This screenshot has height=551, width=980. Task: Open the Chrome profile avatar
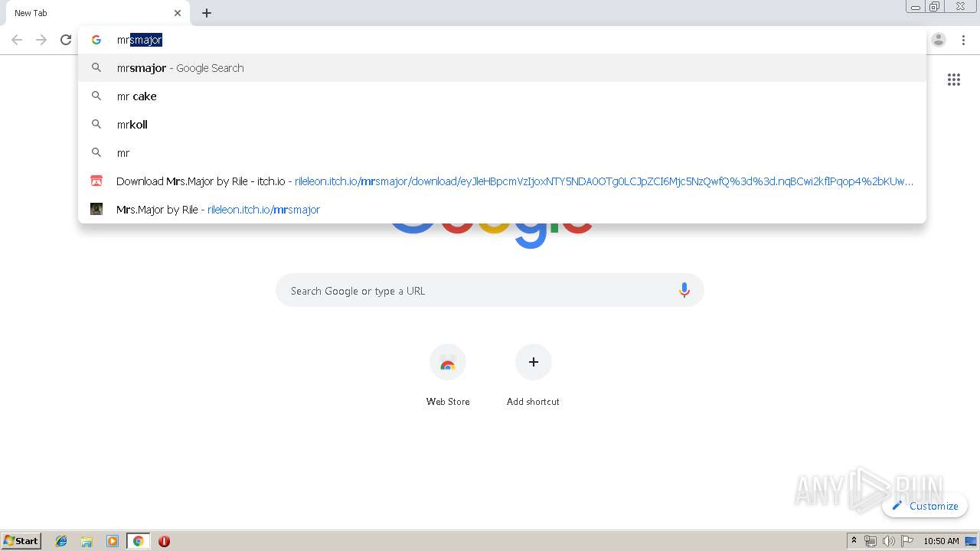tap(939, 40)
